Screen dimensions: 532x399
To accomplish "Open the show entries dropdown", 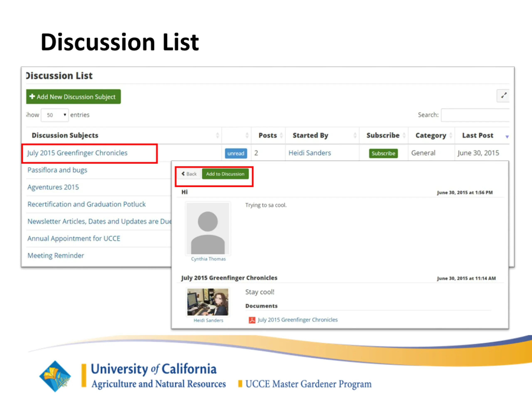I will click(x=55, y=115).
